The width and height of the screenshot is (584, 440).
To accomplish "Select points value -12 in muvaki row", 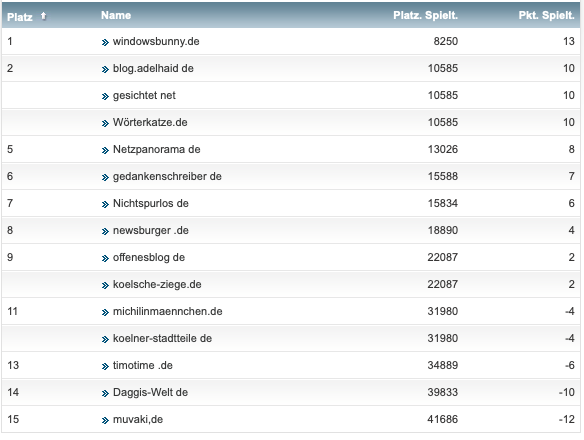I will pos(567,420).
